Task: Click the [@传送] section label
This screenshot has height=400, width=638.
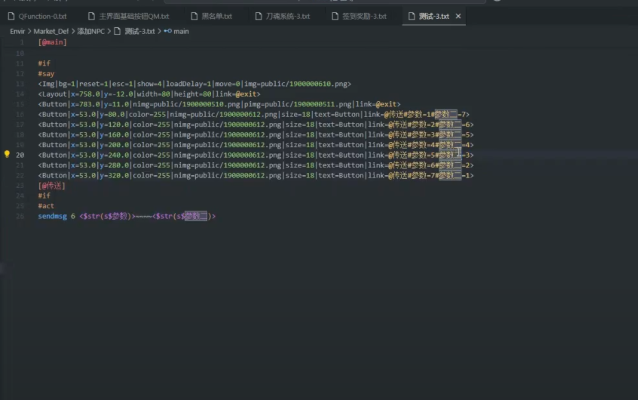Action: click(51, 185)
